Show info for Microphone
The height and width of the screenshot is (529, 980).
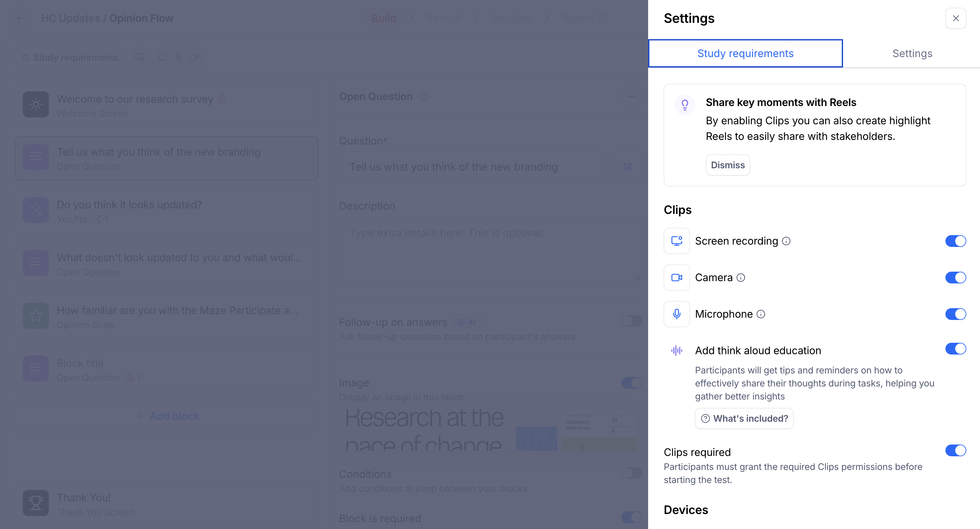(x=761, y=314)
